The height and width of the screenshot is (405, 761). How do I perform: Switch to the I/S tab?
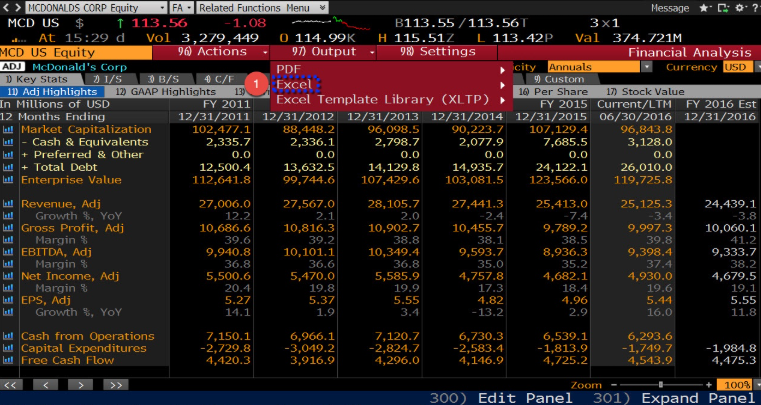tap(112, 79)
